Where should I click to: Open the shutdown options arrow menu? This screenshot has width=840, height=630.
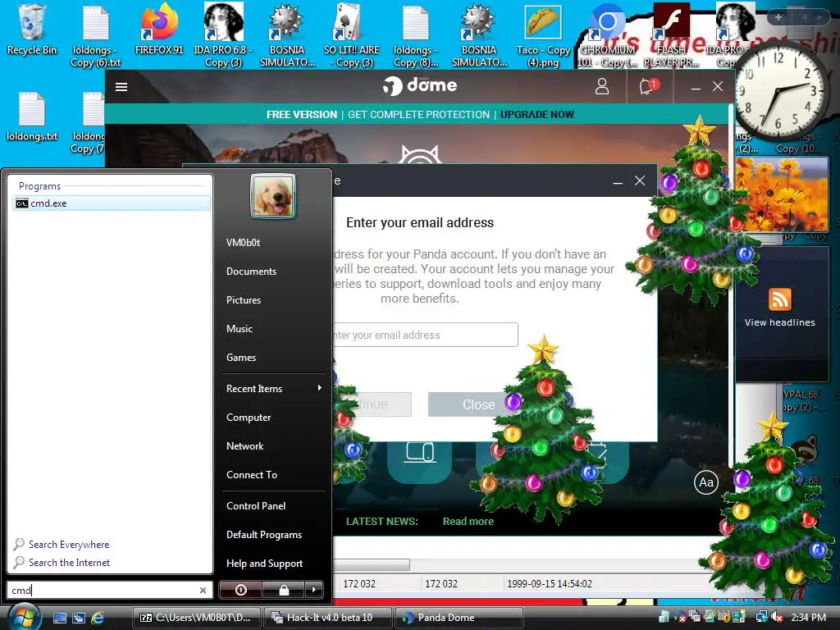(314, 590)
